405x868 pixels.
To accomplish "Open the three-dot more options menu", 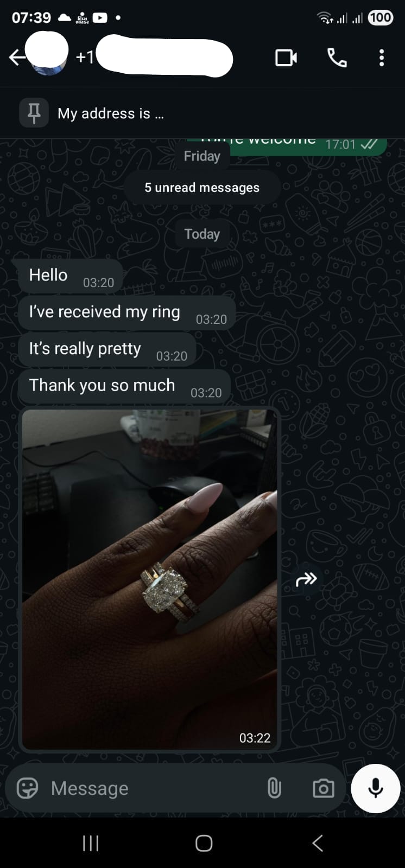I will (x=382, y=58).
